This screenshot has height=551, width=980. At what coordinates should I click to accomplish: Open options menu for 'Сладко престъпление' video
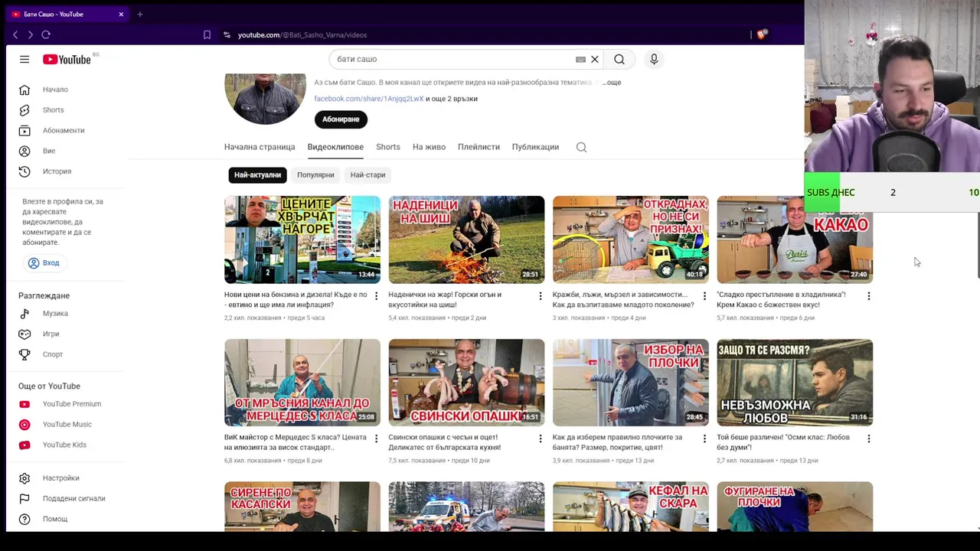pos(868,296)
